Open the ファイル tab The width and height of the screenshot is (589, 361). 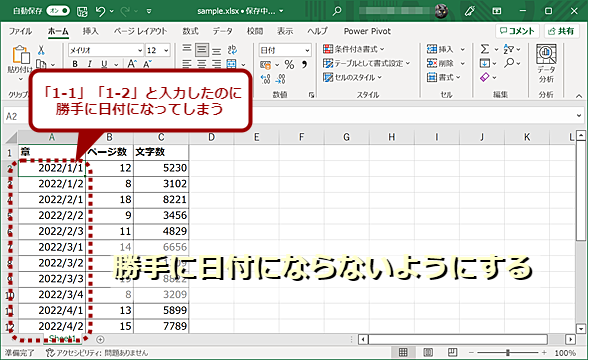pos(20,31)
